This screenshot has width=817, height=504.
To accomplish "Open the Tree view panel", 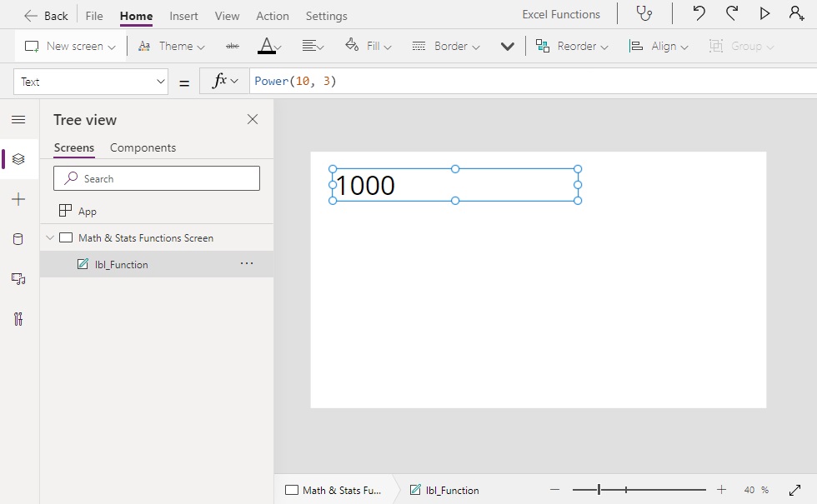I will click(x=18, y=159).
